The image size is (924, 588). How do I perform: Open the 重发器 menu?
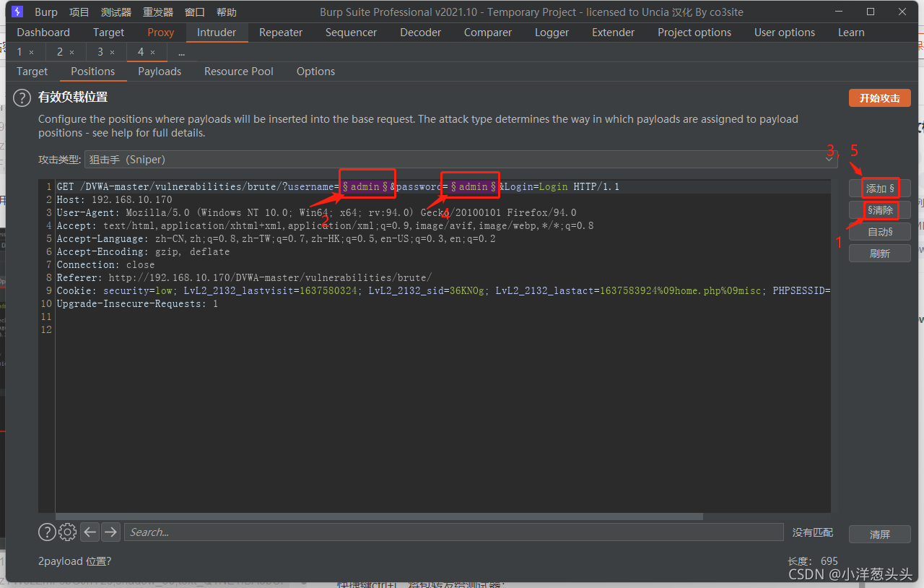[158, 12]
